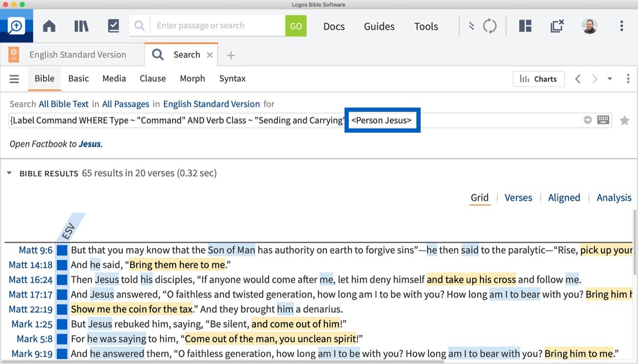Go forward with the right chevron

[595, 79]
